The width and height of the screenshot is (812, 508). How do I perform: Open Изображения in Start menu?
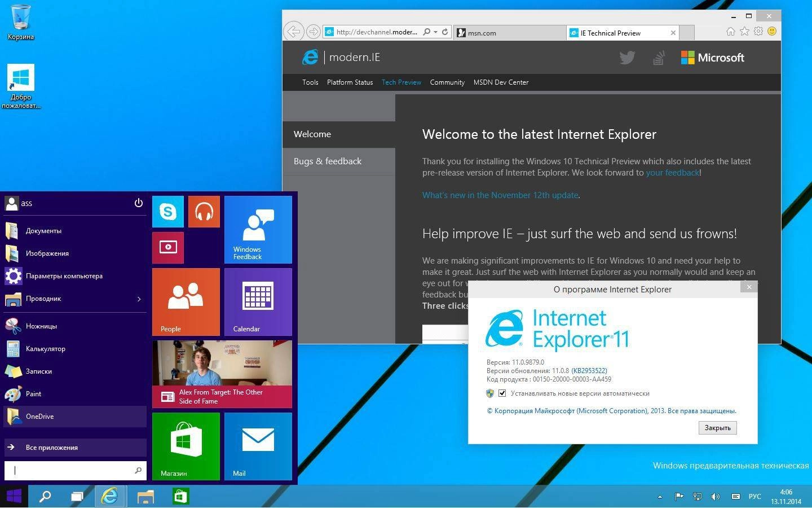(x=75, y=253)
